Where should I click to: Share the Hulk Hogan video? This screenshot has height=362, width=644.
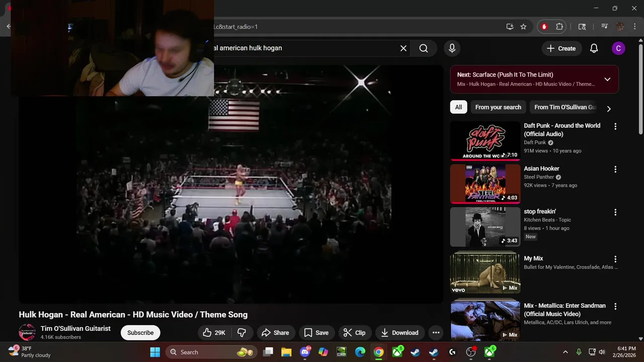(x=276, y=333)
